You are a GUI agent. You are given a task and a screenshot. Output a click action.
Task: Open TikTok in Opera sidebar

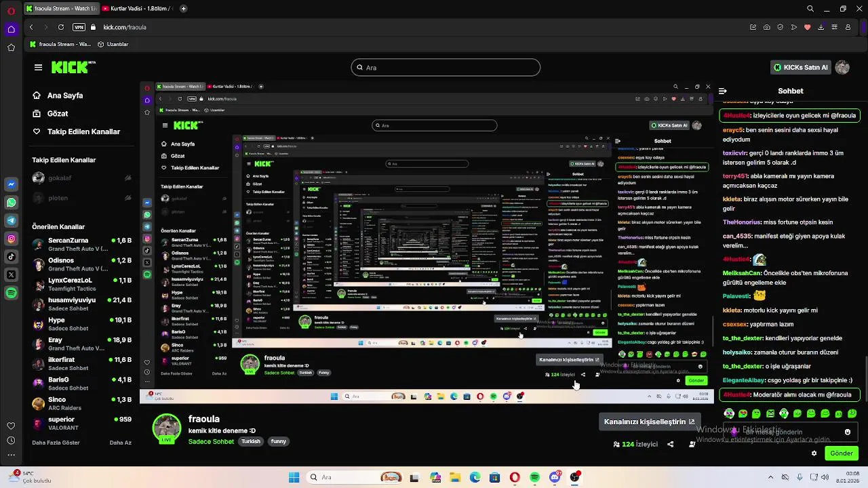(x=11, y=256)
